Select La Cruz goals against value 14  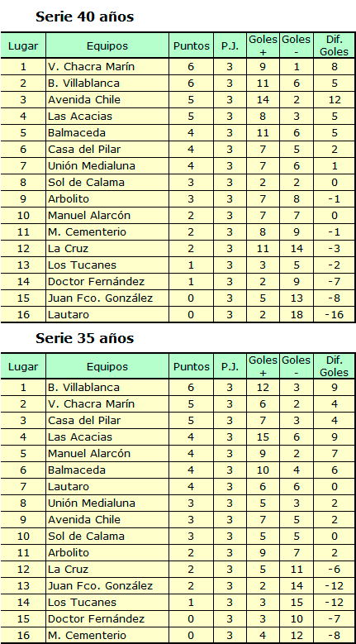click(x=297, y=249)
